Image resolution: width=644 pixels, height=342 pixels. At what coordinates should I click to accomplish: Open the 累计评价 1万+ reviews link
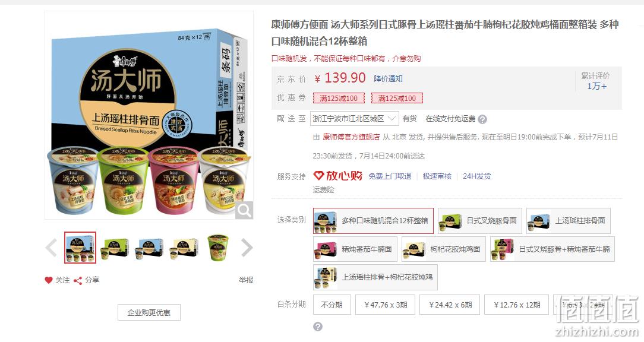[x=596, y=81]
